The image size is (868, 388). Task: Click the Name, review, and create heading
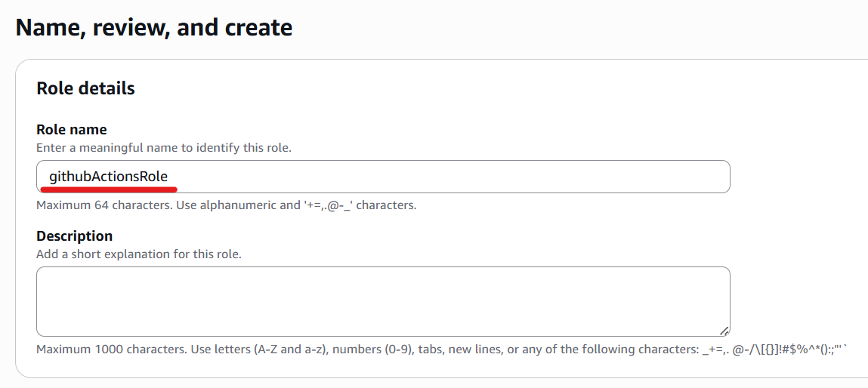154,27
